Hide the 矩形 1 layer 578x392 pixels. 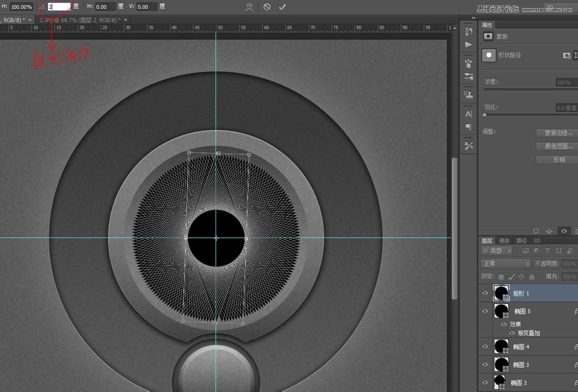point(485,294)
